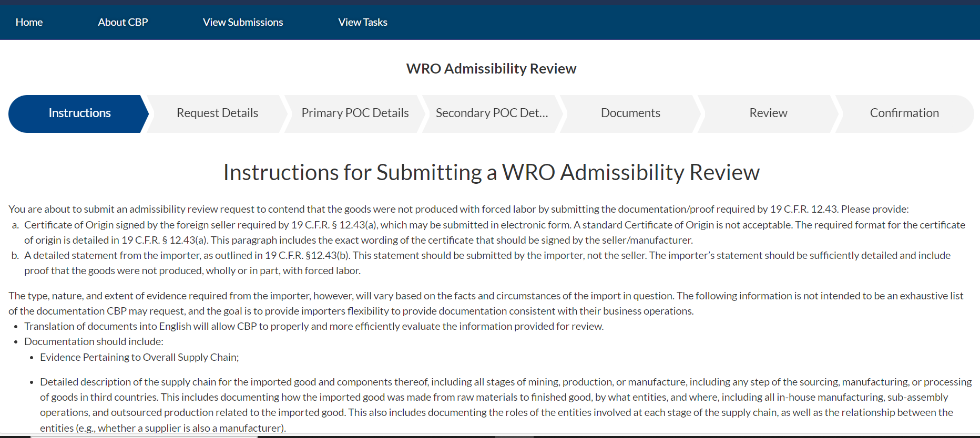Navigate to the Confirmation step
This screenshot has height=438, width=980.
(904, 113)
